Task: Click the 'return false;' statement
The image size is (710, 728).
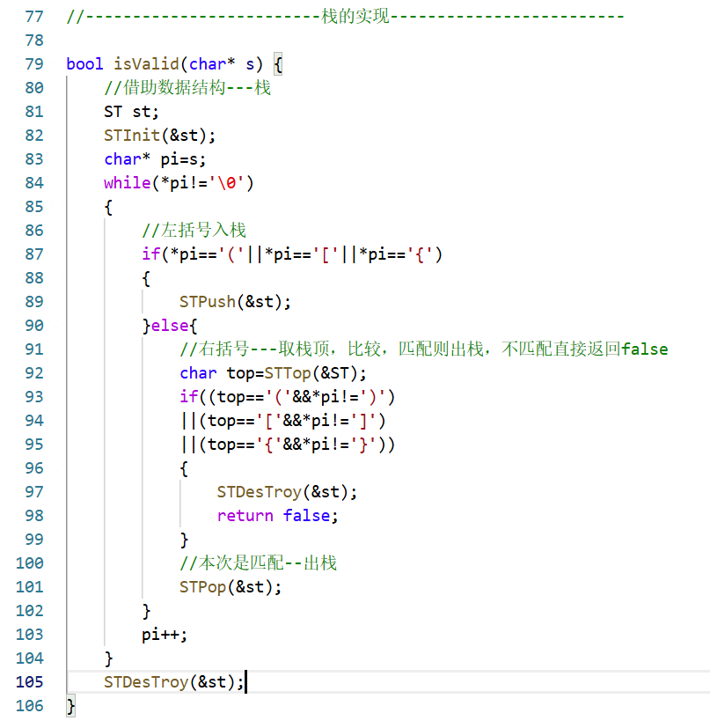Action: pos(277,515)
